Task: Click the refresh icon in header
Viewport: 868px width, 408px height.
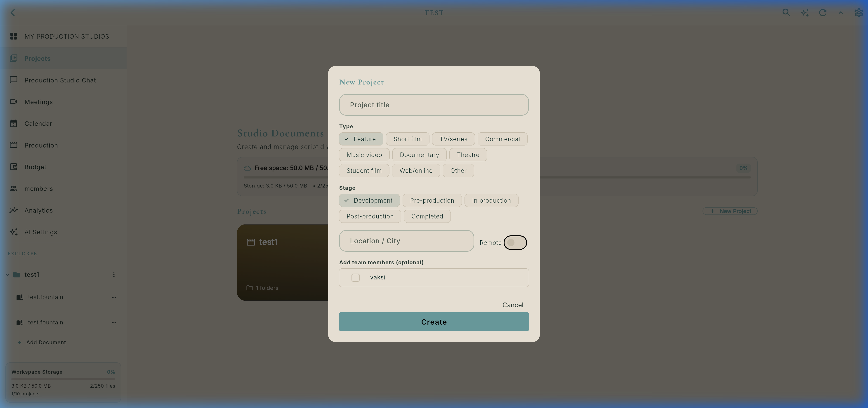Action: pos(823,12)
